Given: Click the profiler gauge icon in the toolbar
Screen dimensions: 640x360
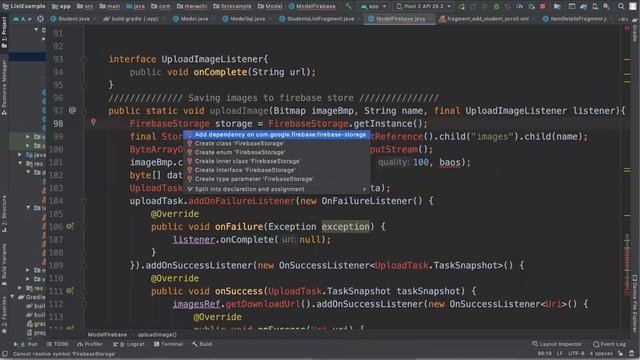Looking at the screenshot, I should click(x=520, y=7).
